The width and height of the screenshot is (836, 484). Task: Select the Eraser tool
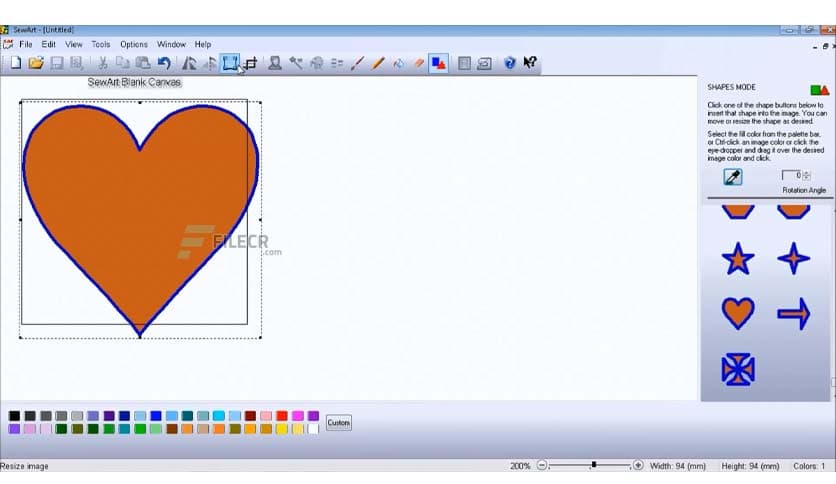coord(419,63)
